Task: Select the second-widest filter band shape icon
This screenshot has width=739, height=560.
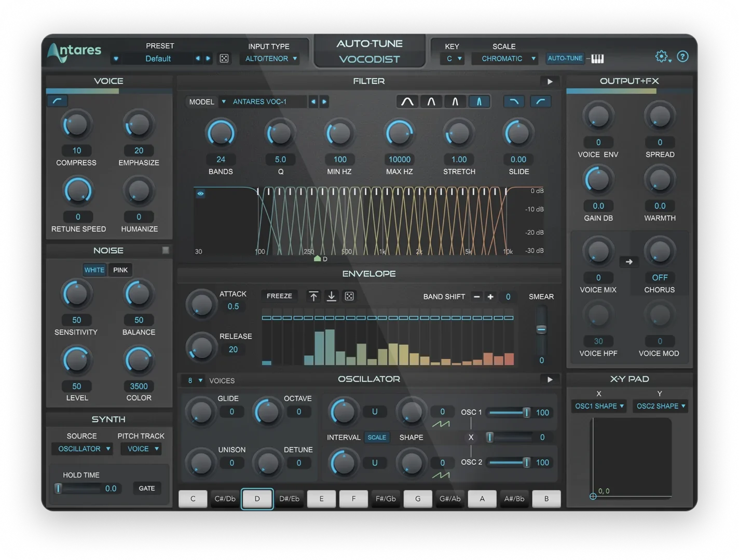Action: coord(431,102)
